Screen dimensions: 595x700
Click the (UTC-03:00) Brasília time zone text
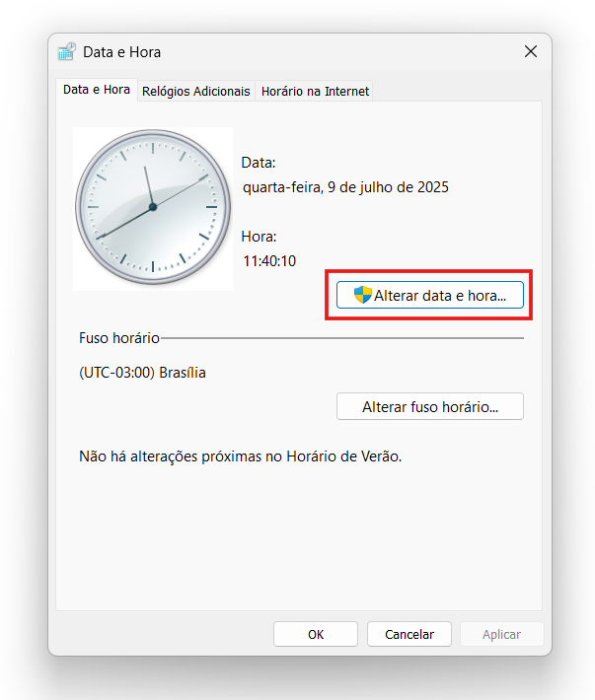pos(143,373)
